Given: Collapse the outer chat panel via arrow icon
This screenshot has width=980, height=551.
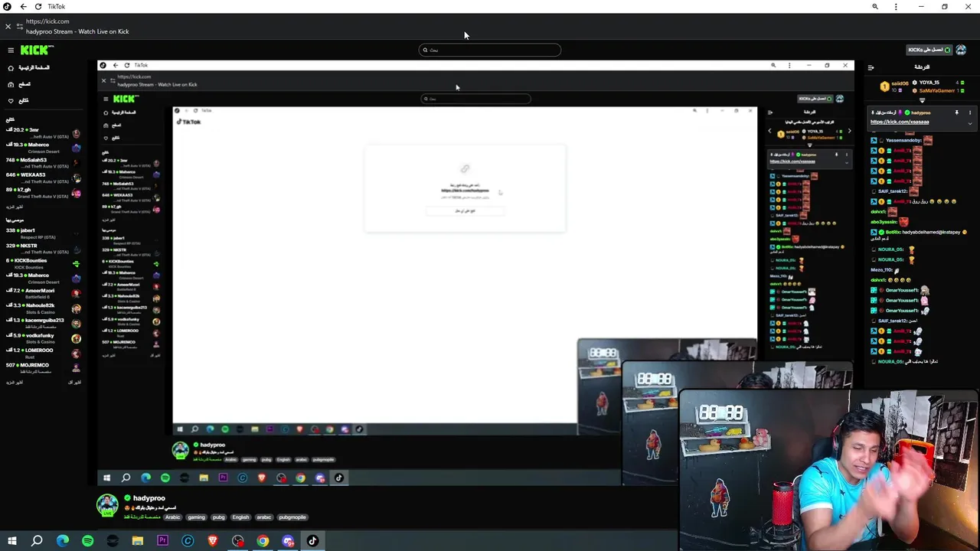Looking at the screenshot, I should click(x=871, y=67).
